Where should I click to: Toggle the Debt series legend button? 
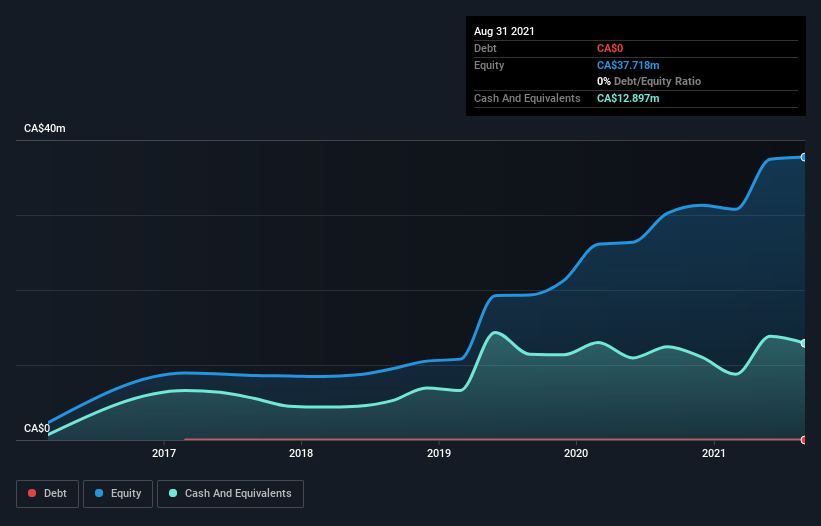point(47,494)
